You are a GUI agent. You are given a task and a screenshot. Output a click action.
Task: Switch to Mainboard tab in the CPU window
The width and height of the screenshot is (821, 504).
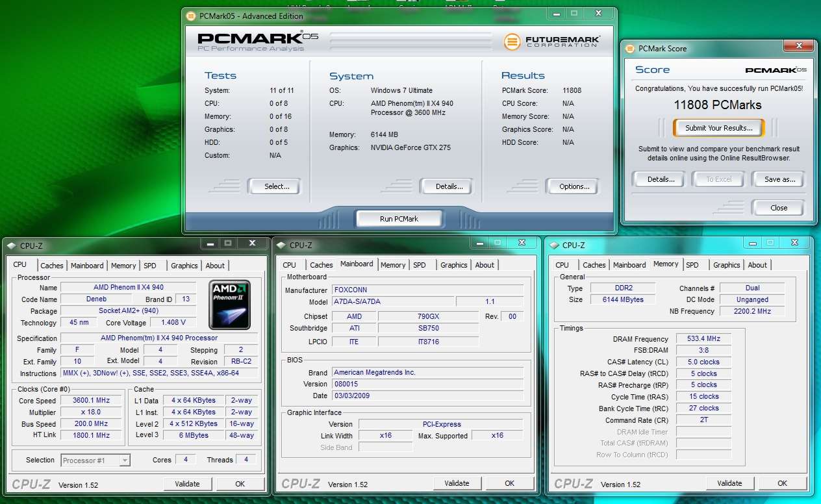(87, 266)
